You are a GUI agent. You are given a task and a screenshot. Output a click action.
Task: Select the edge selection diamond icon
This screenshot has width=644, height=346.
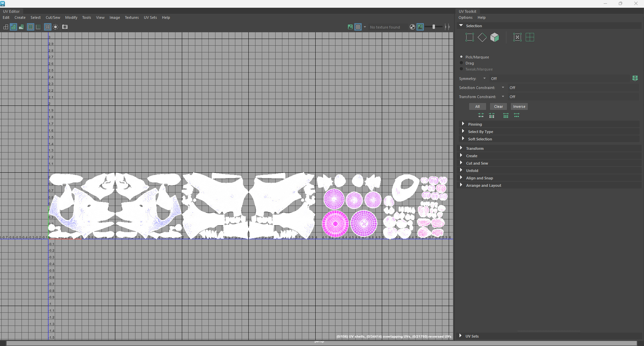coord(482,37)
